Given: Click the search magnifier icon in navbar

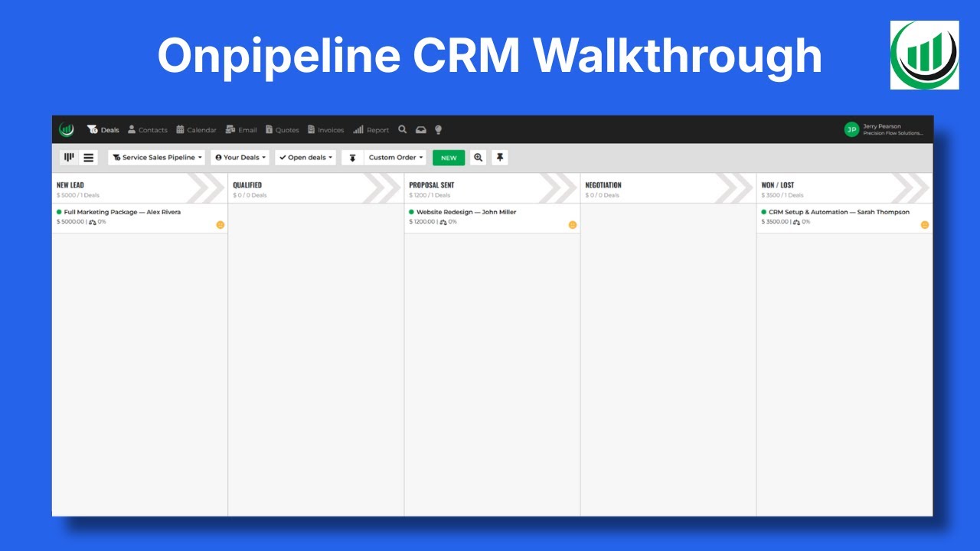Looking at the screenshot, I should coord(403,129).
